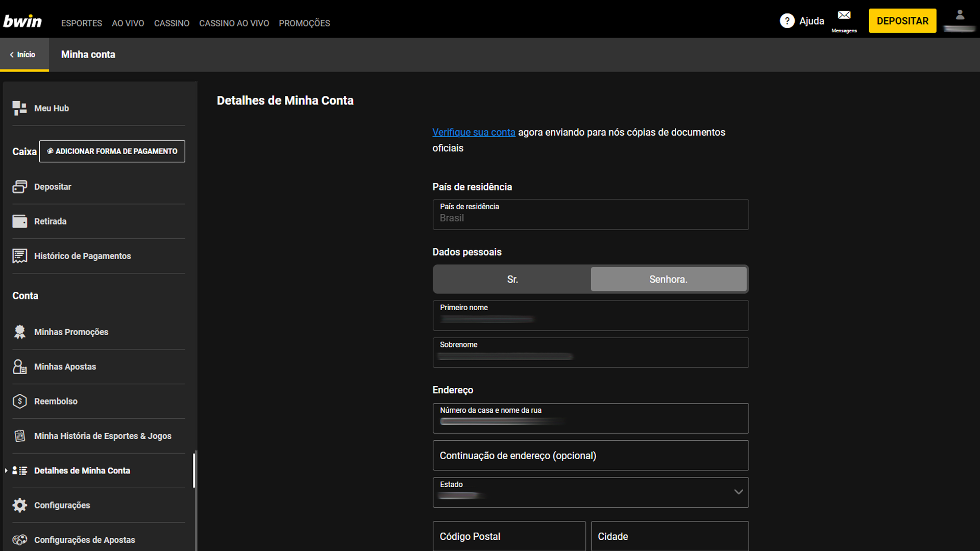Click the Depositar card icon
980x551 pixels.
[20, 187]
